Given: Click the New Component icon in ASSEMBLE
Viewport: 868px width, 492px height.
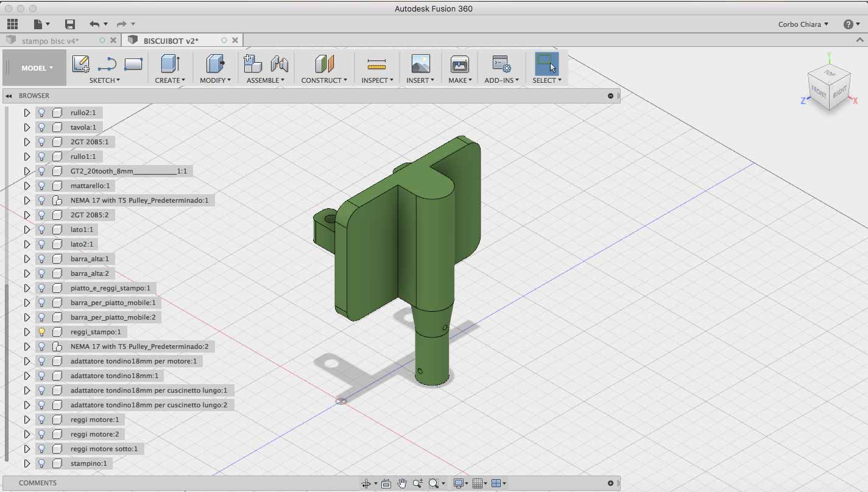Looking at the screenshot, I should (252, 64).
